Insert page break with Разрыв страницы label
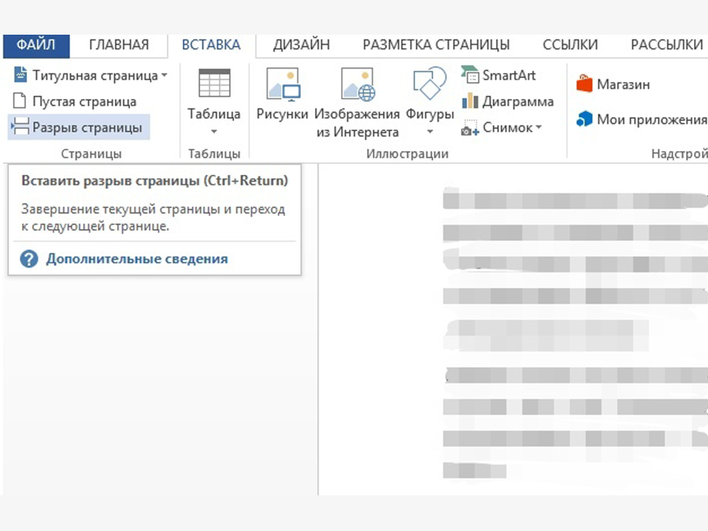This screenshot has width=708, height=531. (x=87, y=128)
